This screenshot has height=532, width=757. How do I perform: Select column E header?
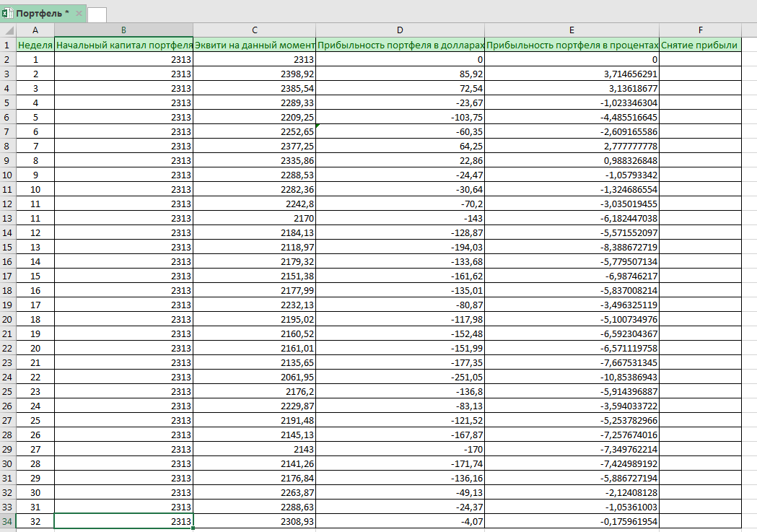572,30
